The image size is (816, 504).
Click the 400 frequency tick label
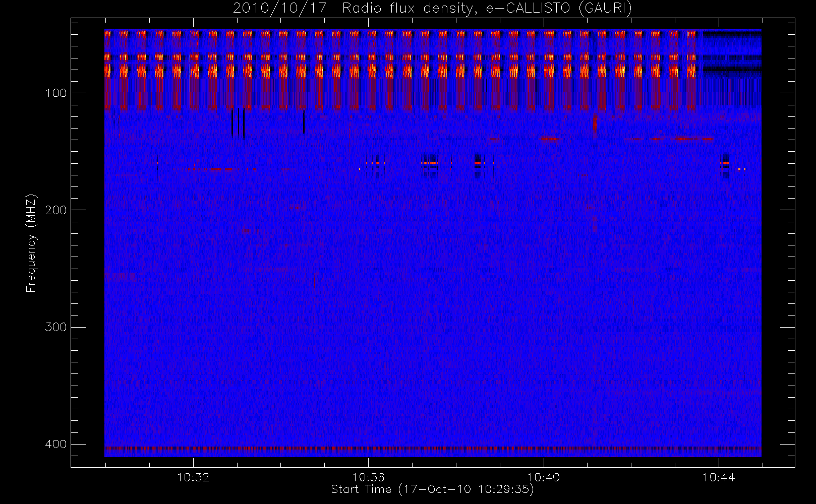click(x=55, y=444)
